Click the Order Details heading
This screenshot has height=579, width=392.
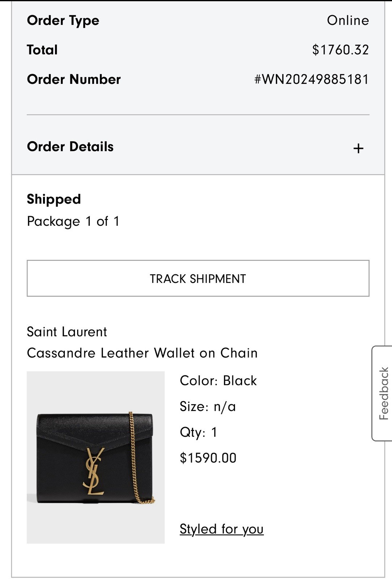click(x=70, y=147)
